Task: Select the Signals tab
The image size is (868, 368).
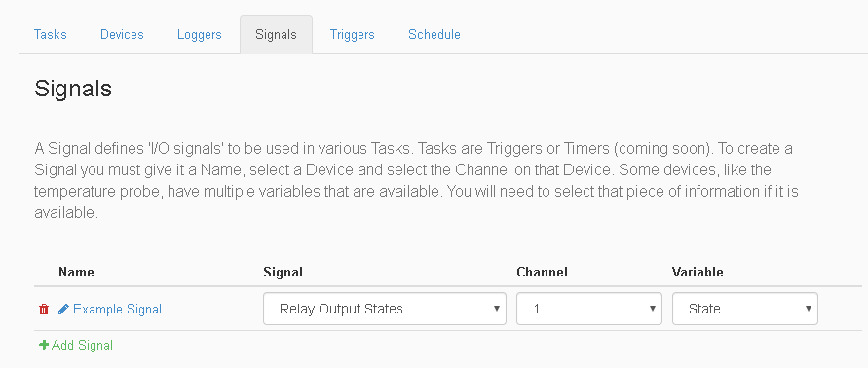Action: (276, 34)
